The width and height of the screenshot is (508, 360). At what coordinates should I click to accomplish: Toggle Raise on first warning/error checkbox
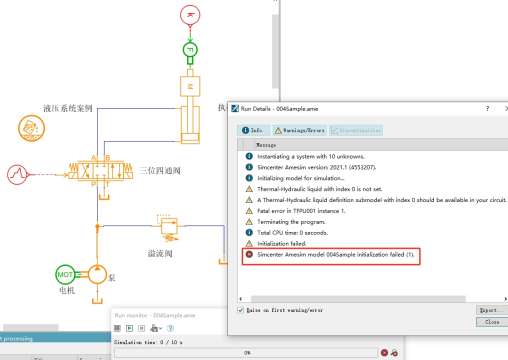(x=240, y=310)
